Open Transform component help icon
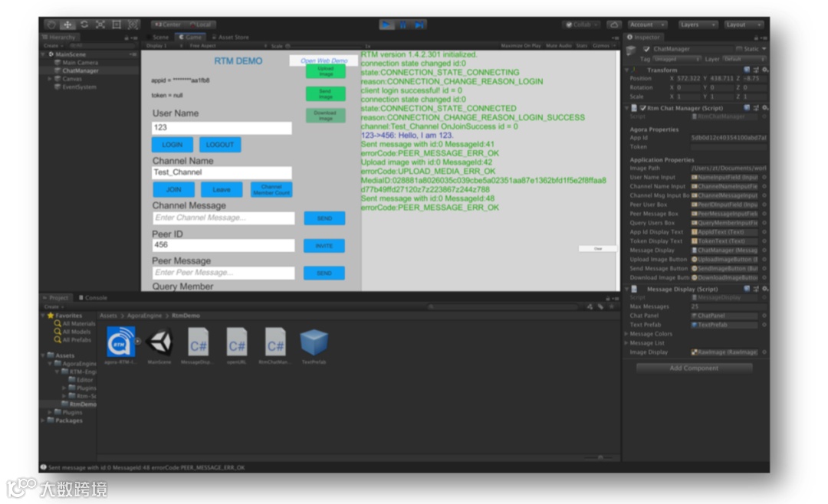Screen dimensions: 828x504 pos(747,70)
